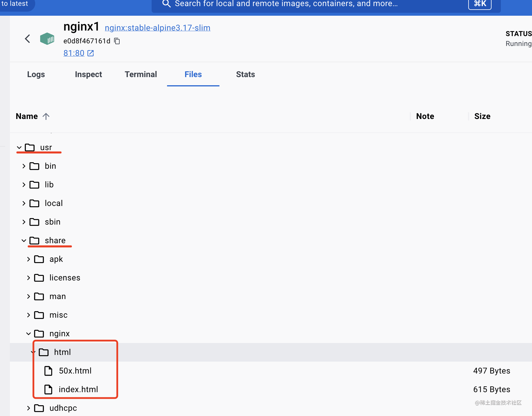
Task: Switch to the Logs tab
Action: tap(36, 74)
